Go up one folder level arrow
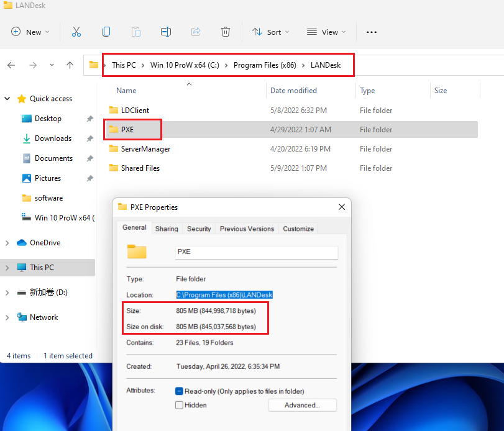Viewport: 504px width, 431px height. coord(70,65)
